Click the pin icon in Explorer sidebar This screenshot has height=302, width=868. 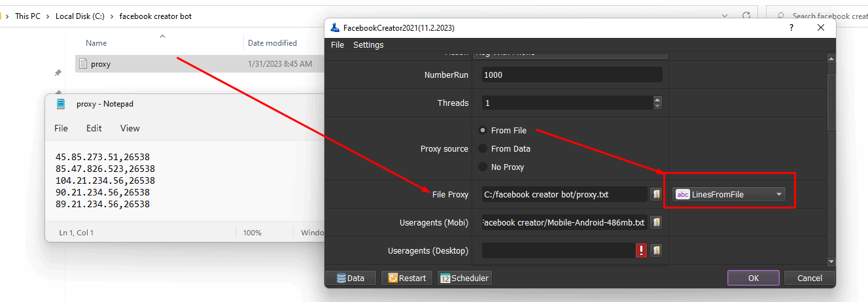[58, 73]
